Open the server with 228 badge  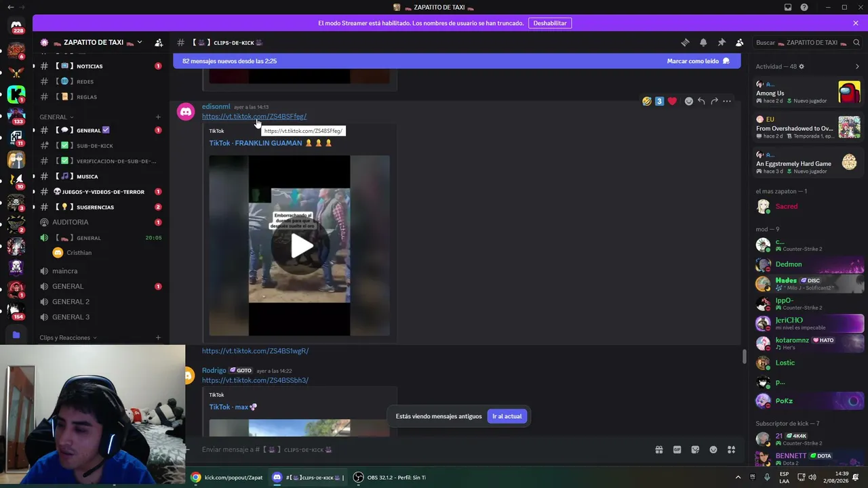[16, 26]
